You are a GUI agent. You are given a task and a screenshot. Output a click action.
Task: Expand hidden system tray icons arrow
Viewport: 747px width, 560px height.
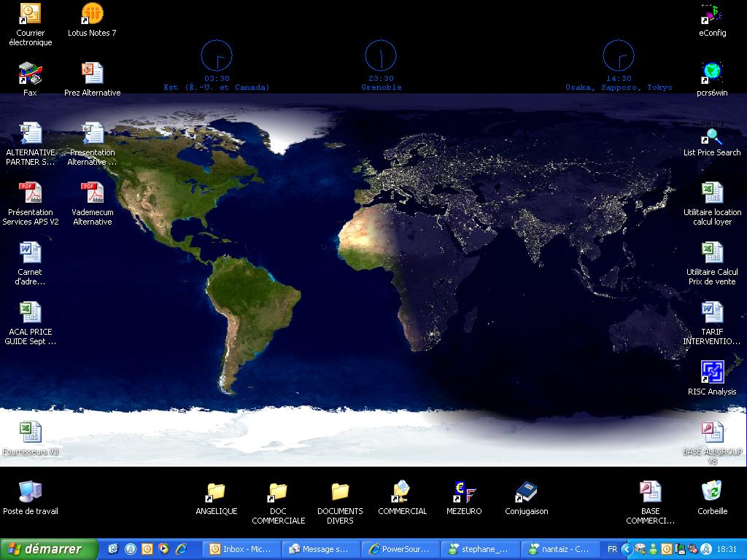click(x=626, y=549)
